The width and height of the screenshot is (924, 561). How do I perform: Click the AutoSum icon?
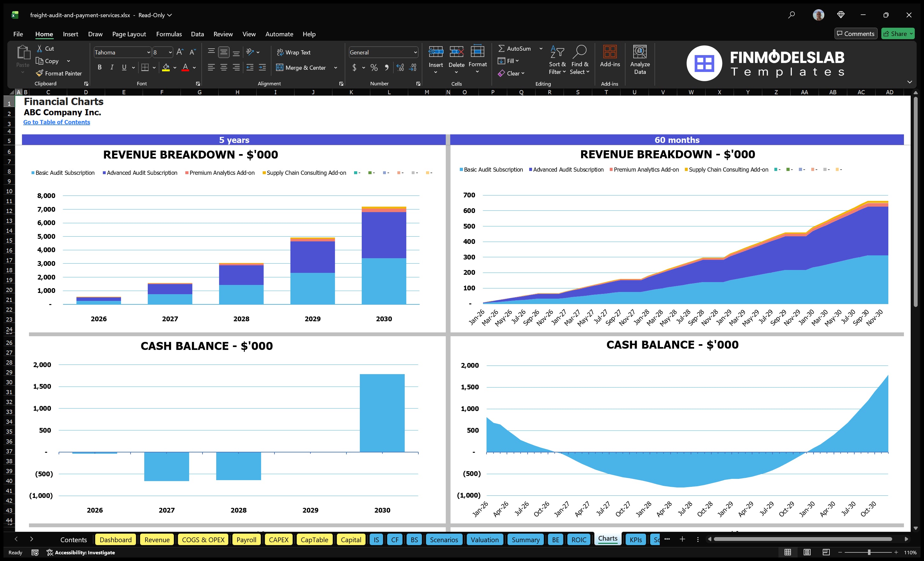coord(502,48)
